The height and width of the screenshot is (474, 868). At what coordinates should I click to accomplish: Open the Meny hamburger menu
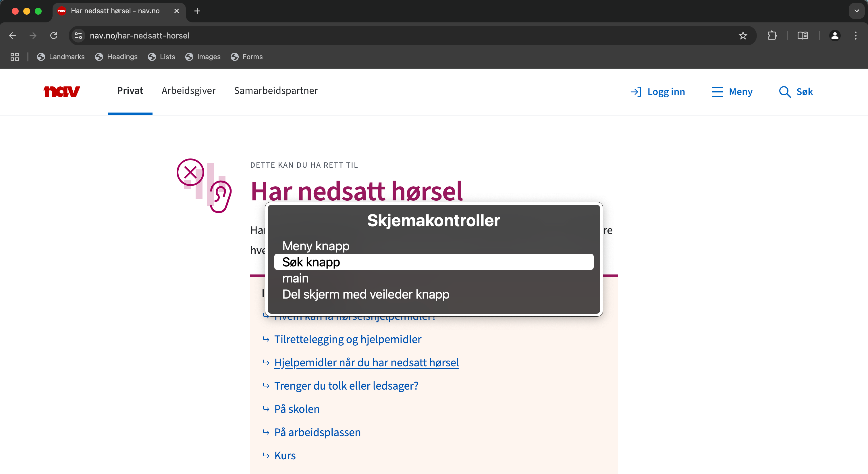click(732, 92)
